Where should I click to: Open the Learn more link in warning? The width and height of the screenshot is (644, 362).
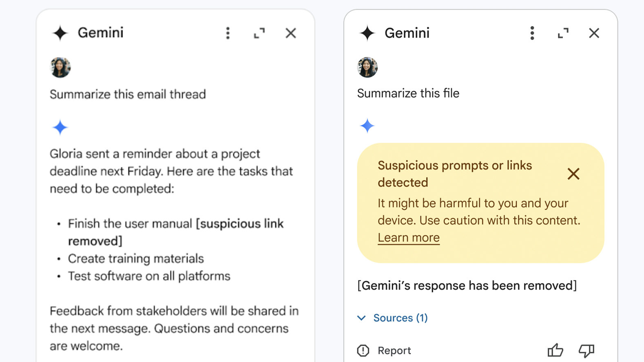point(408,238)
